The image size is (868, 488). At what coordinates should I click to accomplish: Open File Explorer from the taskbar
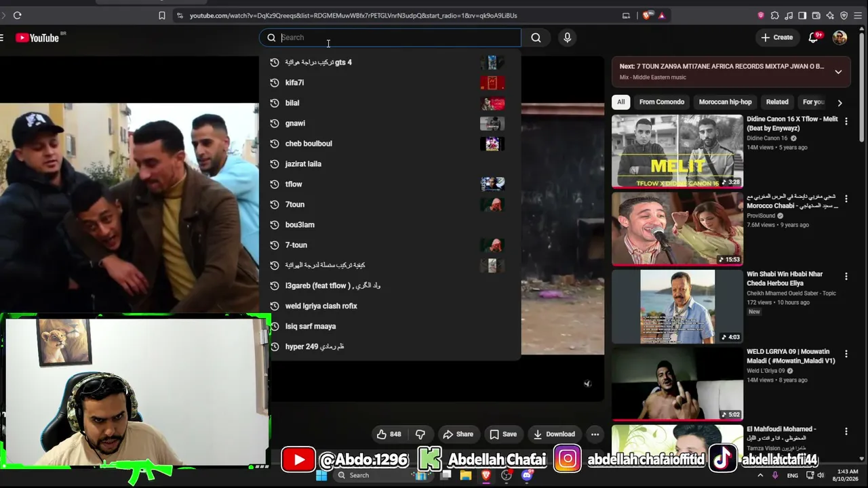(x=466, y=475)
